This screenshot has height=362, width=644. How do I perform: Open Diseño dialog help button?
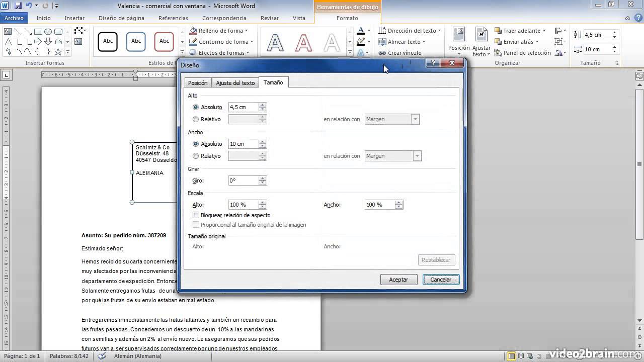point(433,63)
